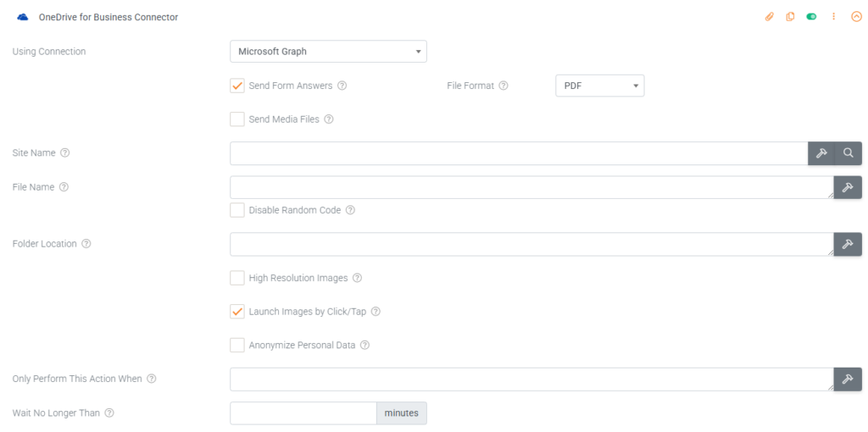Open formula builder for Only Perform This Action When
Image resolution: width=868 pixels, height=432 pixels.
848,379
